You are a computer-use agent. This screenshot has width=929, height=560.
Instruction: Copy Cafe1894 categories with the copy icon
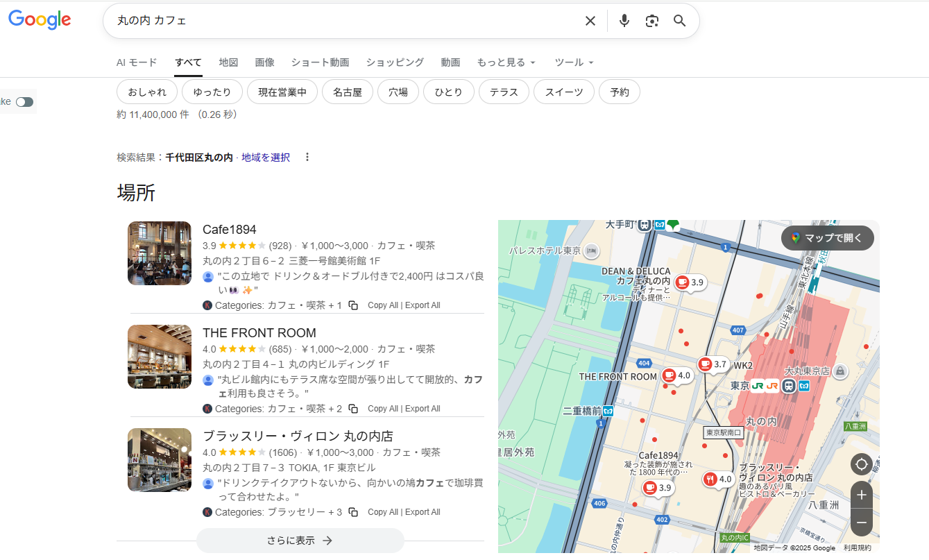point(353,305)
